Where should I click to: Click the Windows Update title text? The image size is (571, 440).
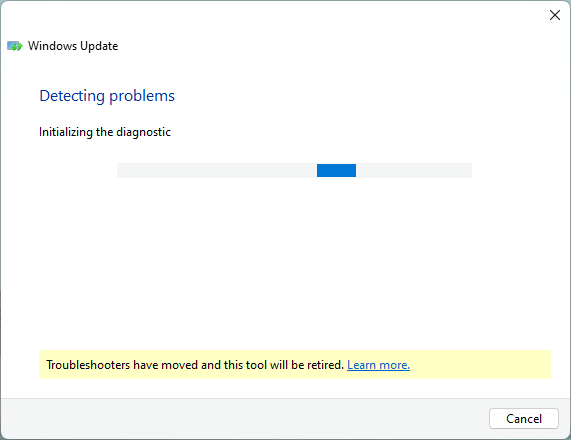click(x=73, y=46)
